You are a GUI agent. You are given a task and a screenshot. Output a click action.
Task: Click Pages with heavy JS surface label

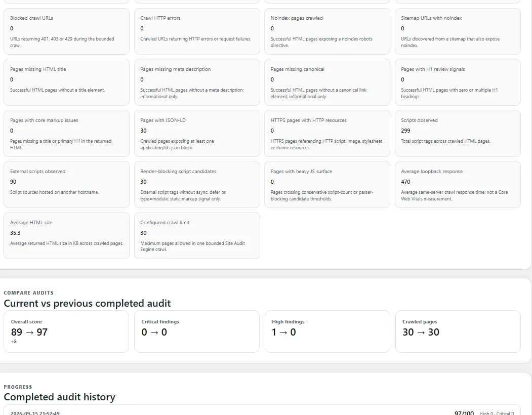tap(301, 172)
